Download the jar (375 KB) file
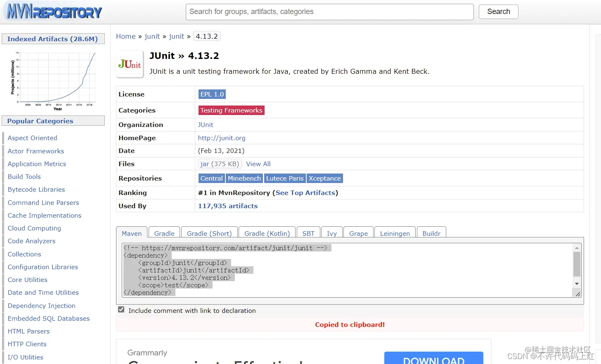The image size is (601, 364). 220,164
